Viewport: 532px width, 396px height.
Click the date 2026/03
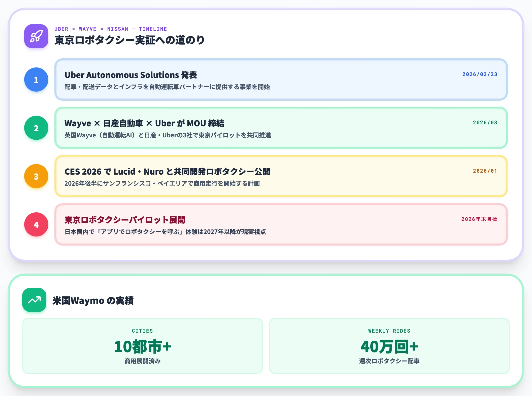point(485,123)
